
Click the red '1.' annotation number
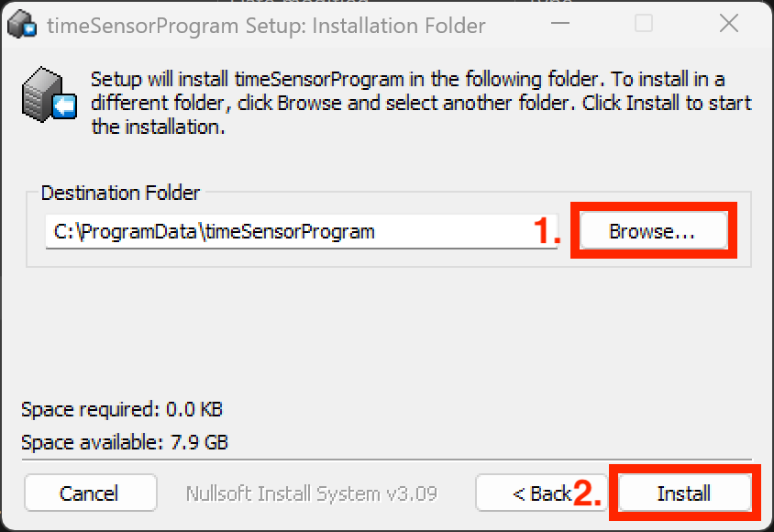547,232
